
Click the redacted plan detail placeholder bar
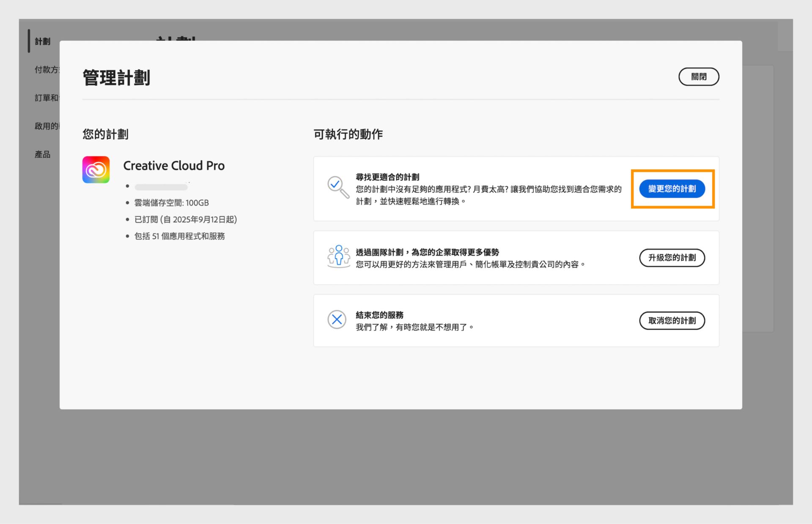coord(161,186)
